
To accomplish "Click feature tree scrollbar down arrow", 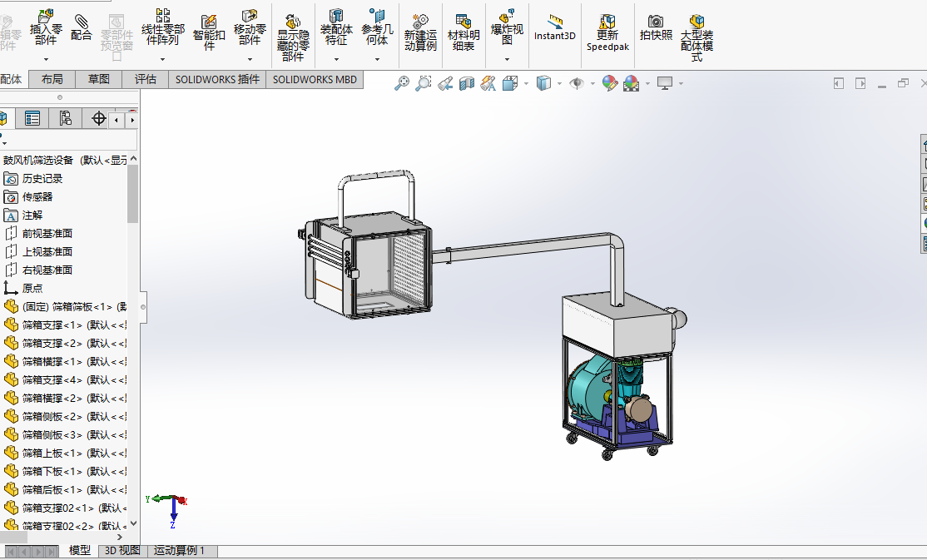I will 133,523.
